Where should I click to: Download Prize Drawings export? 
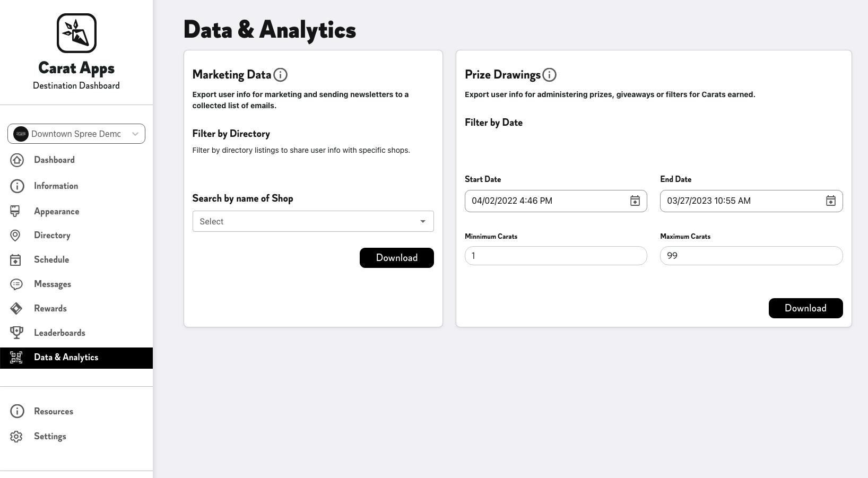coord(805,308)
